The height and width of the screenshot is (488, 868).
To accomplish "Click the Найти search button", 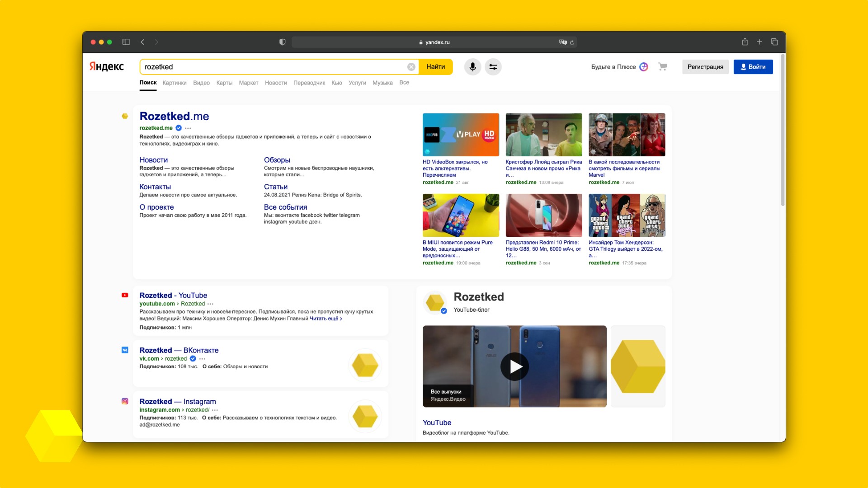I will 436,67.
